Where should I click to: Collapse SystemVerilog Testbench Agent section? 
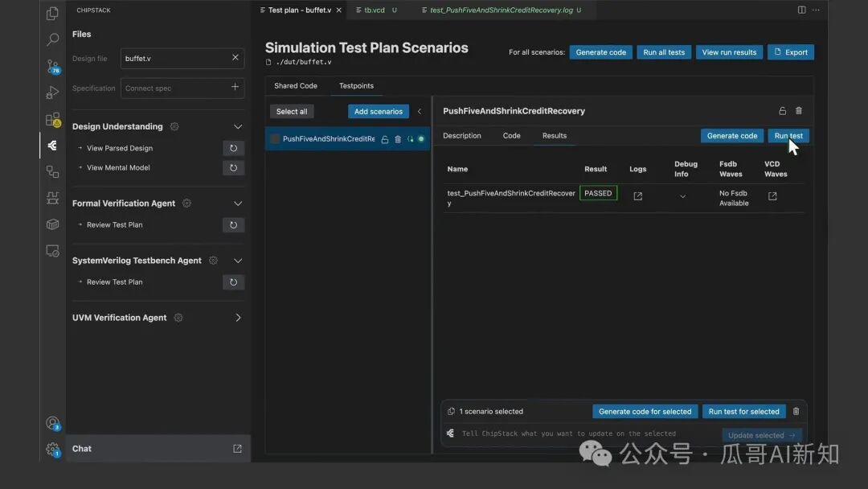237,261
